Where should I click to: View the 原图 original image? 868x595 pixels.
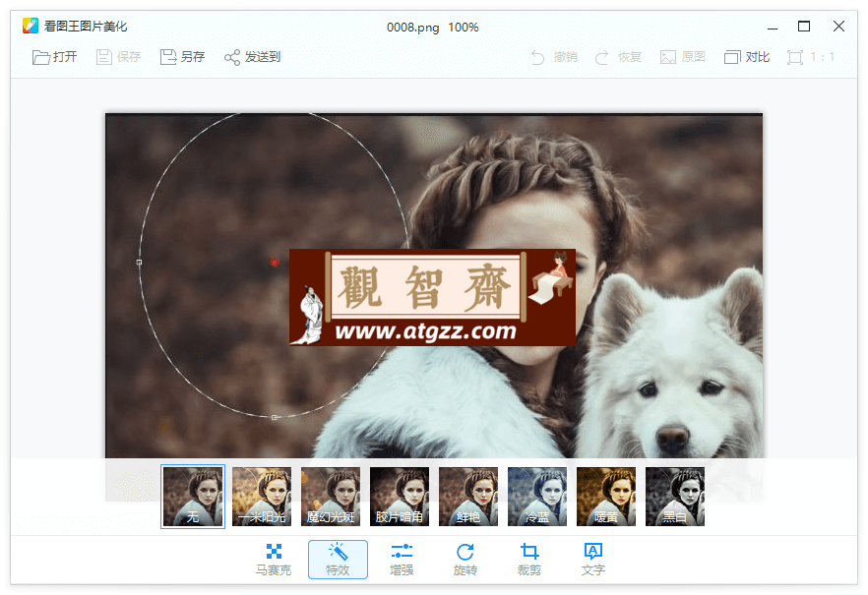tap(683, 57)
